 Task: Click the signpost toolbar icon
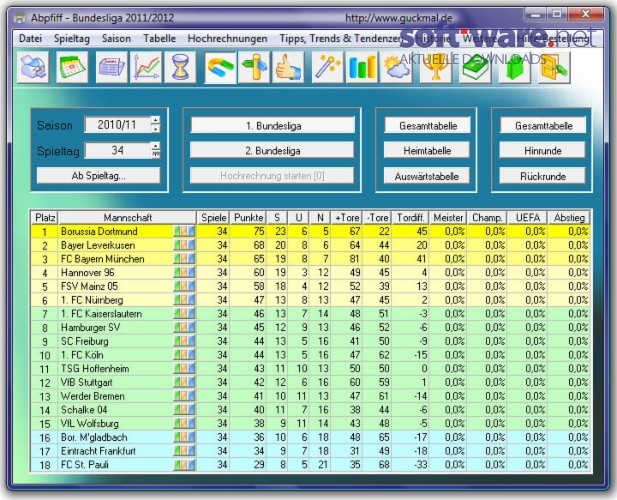[x=254, y=67]
